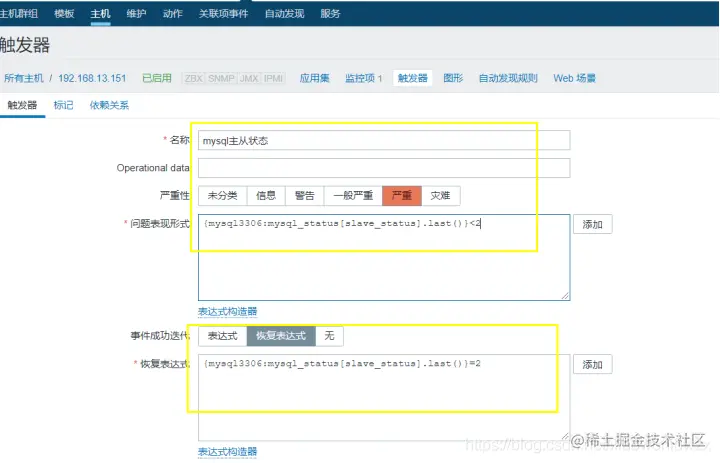
Task: Click the JMX availability indicator
Action: tap(249, 78)
